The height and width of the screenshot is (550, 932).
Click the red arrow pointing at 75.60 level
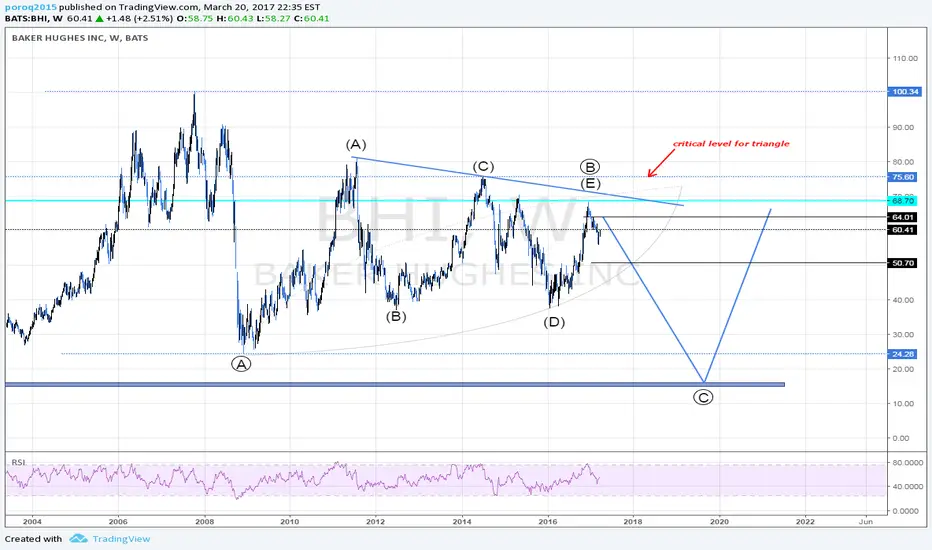tap(661, 162)
